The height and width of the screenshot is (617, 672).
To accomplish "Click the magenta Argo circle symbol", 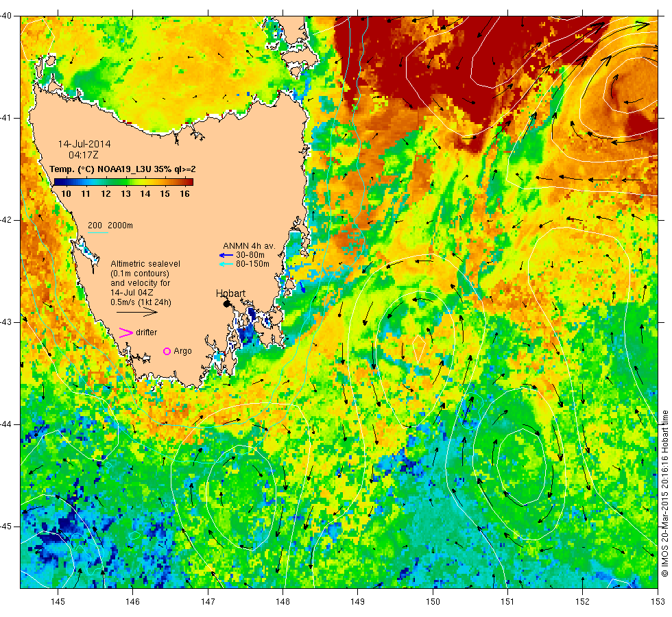I will click(167, 351).
